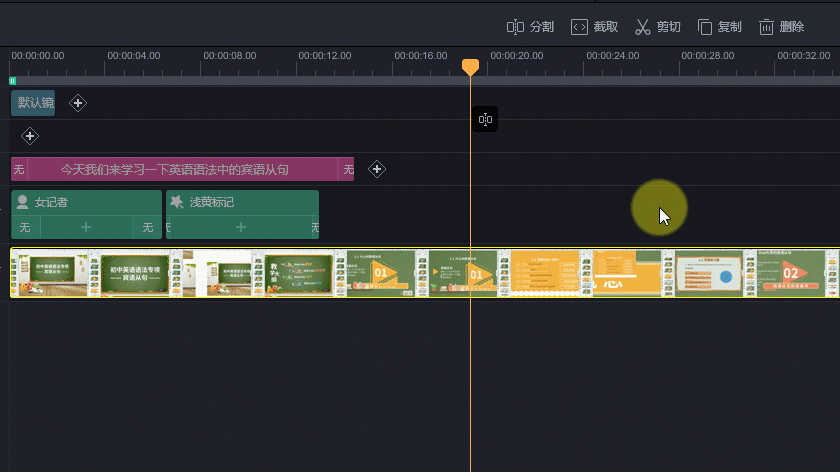Select the 默认镜 camera clip
The height and width of the screenshot is (472, 840).
coord(34,103)
